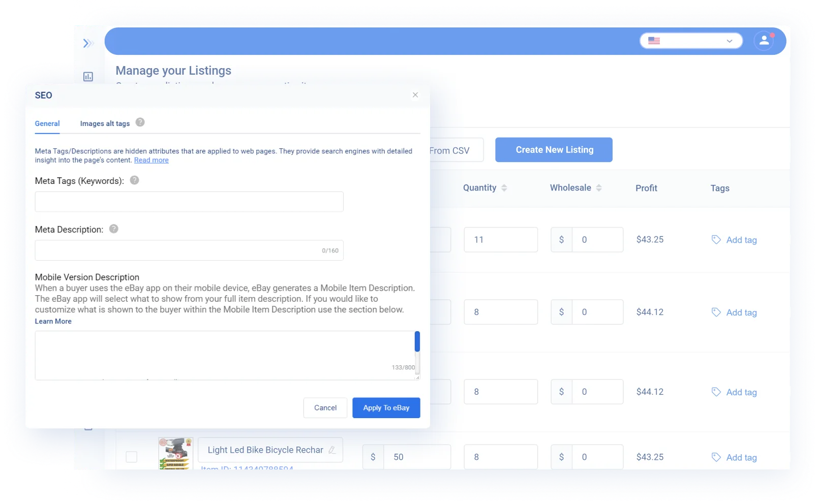The height and width of the screenshot is (504, 819).
Task: Click the Profit column header
Action: click(x=646, y=188)
